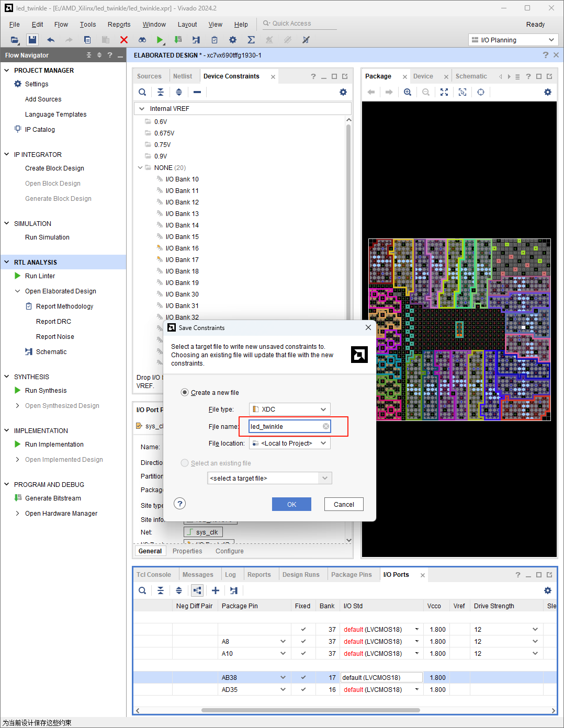The width and height of the screenshot is (564, 728).
Task: Click Generate Bitstream in Flow Navigator
Action: coord(53,498)
